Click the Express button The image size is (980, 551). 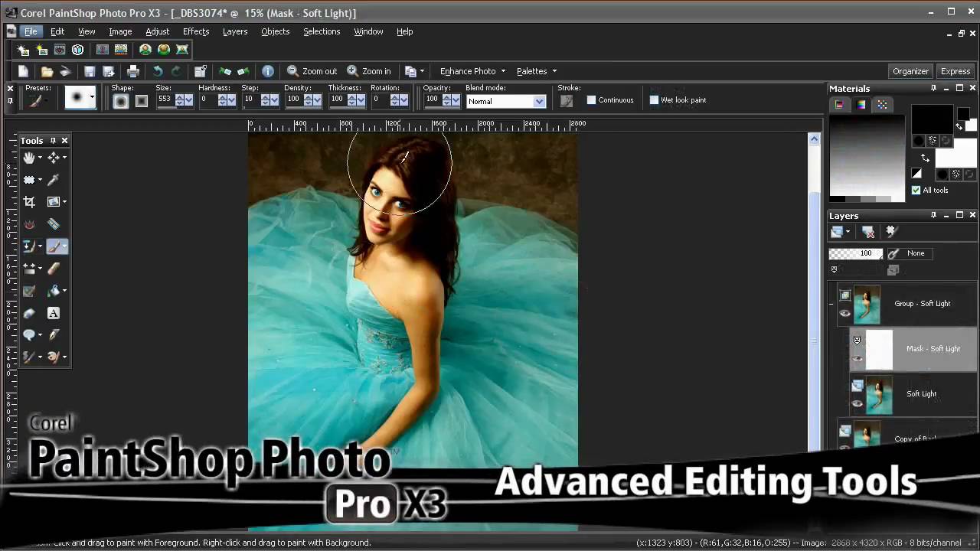point(955,71)
